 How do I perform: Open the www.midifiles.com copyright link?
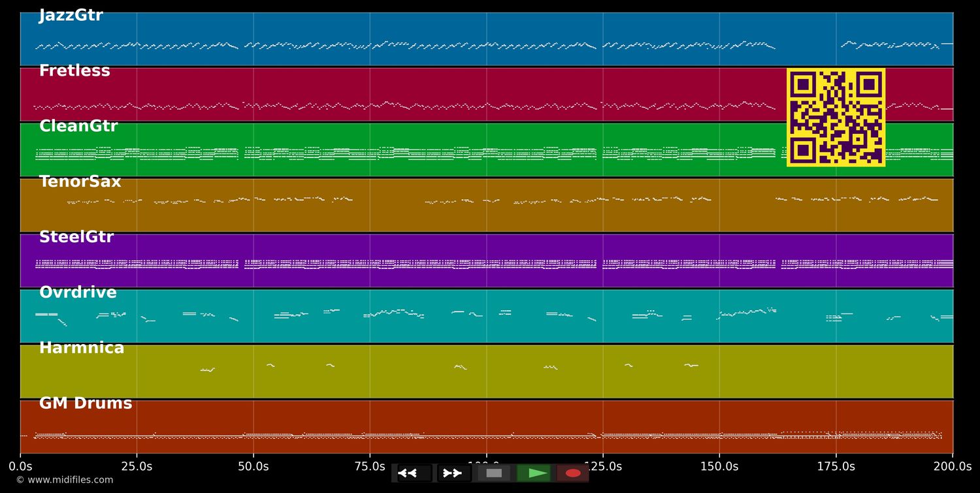65,480
